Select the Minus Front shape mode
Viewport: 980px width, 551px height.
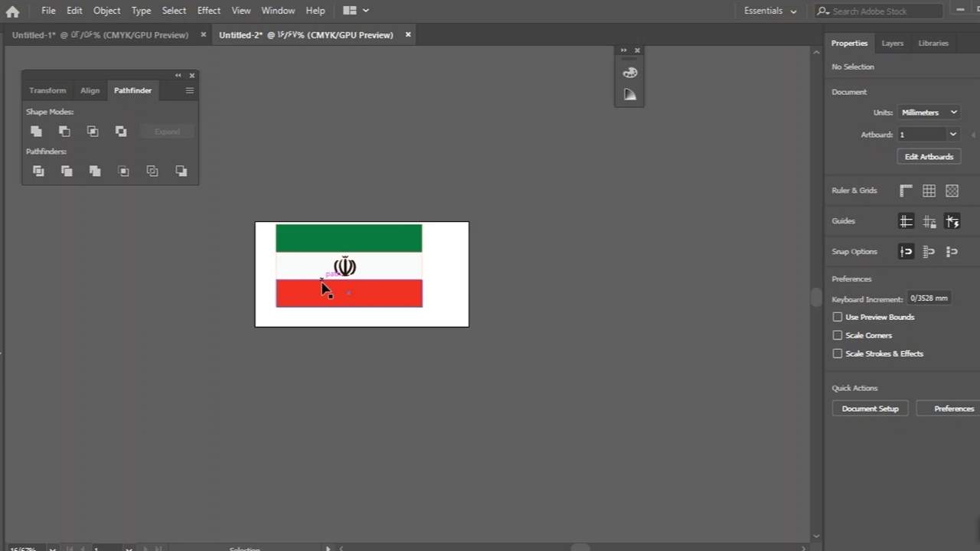coord(64,132)
